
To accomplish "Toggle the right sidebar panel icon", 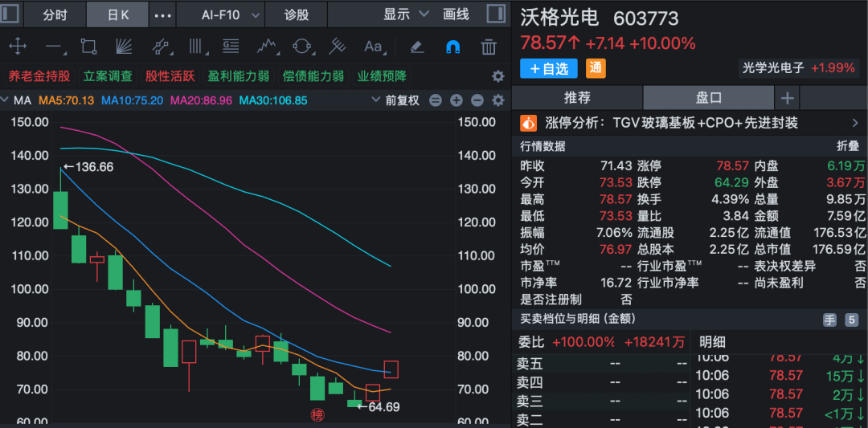I will [495, 14].
